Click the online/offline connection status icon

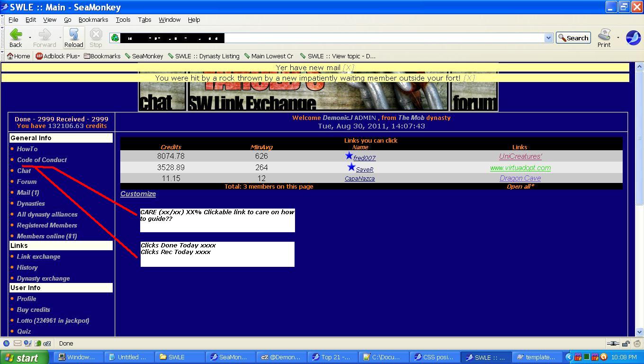[x=613, y=344]
